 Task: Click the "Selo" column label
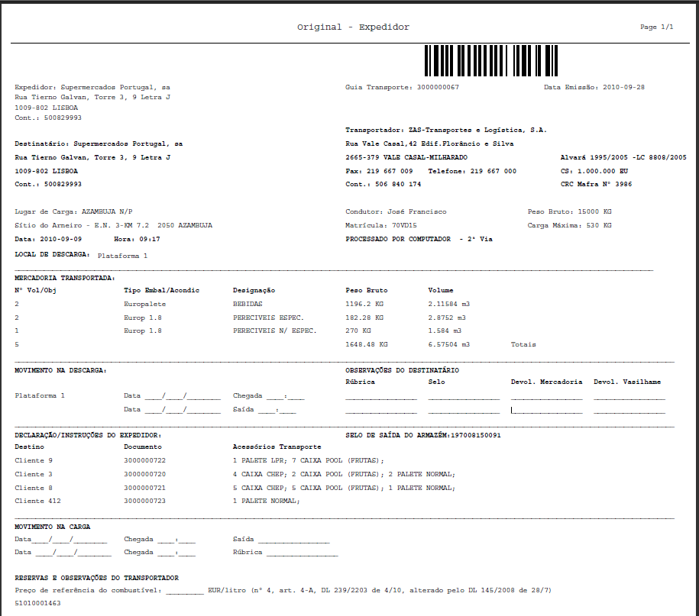[x=436, y=382]
